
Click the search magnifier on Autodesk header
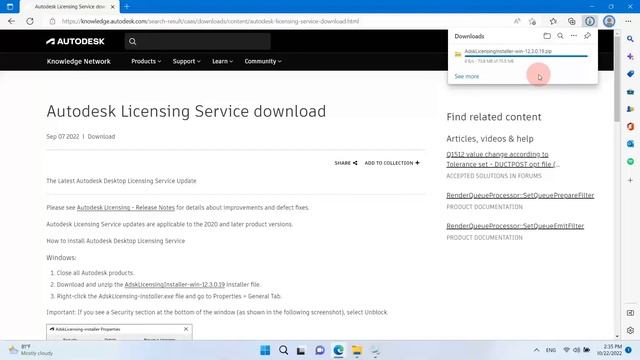pos(132,41)
